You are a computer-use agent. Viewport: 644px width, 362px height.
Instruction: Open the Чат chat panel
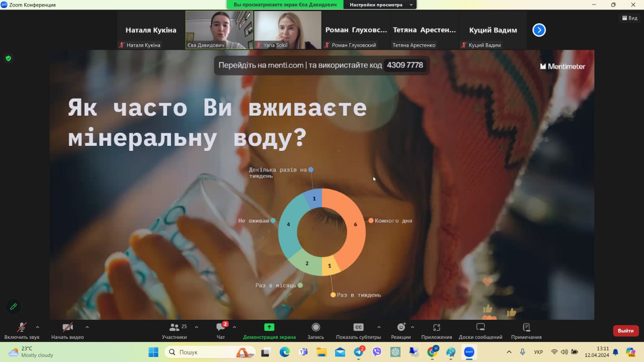[x=221, y=331]
